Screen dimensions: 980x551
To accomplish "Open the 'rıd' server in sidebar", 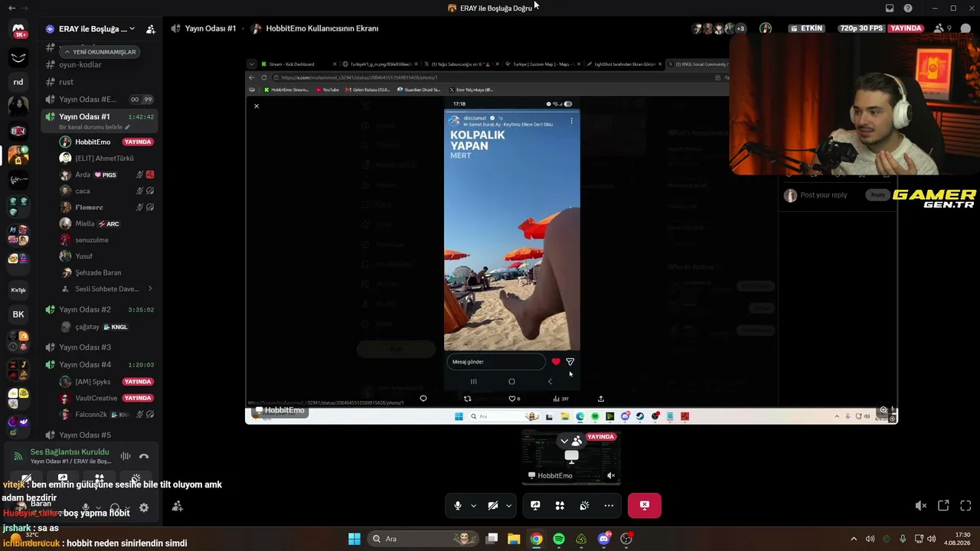I will pos(18,82).
